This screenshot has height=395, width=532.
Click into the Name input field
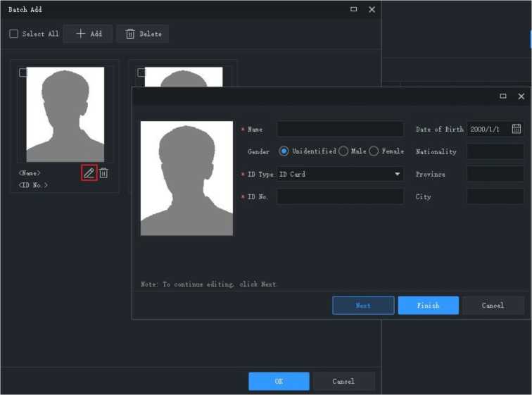pos(340,129)
